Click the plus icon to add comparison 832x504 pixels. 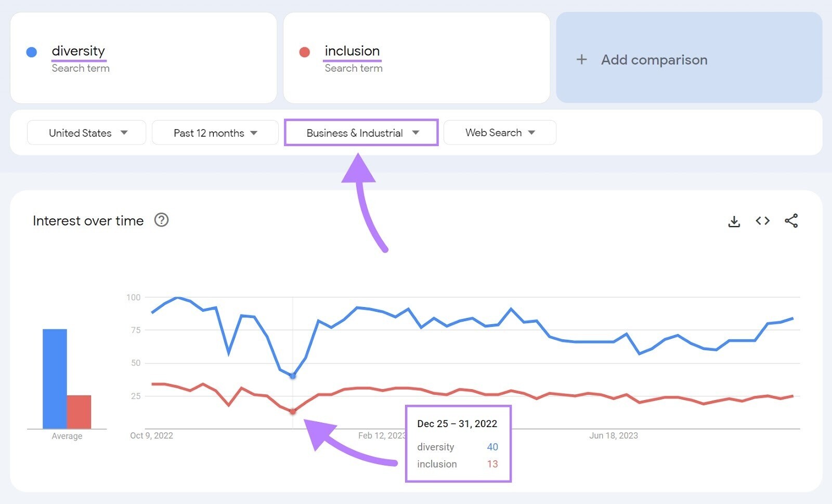click(x=581, y=60)
